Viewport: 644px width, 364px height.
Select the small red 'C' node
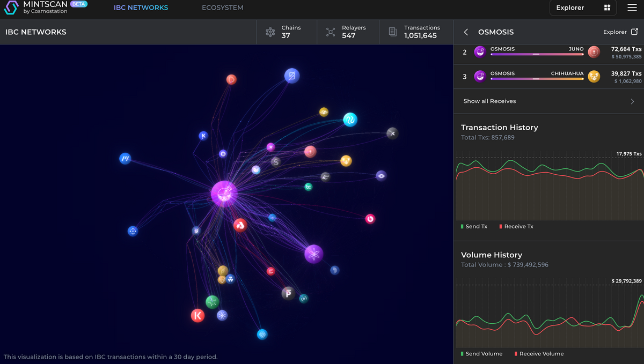(x=271, y=271)
